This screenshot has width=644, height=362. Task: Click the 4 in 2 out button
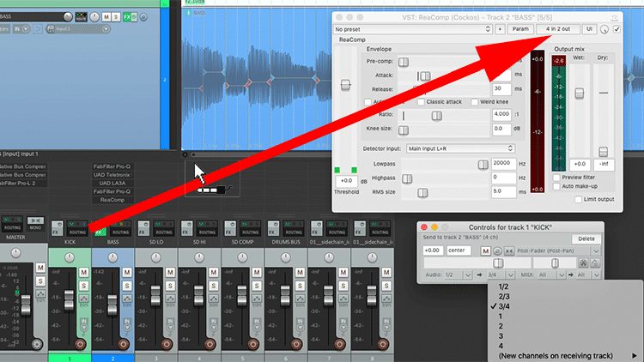[558, 28]
